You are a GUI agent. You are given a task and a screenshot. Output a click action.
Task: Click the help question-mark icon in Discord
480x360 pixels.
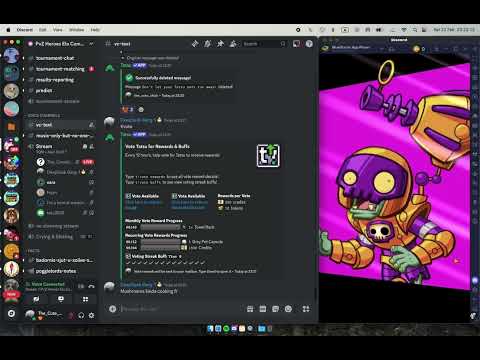[x=309, y=44]
